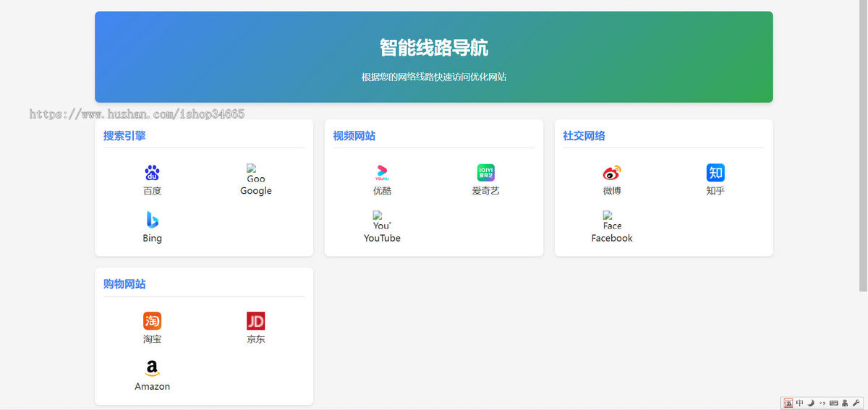Open the Taobao orange icon
The image size is (868, 410).
click(152, 321)
